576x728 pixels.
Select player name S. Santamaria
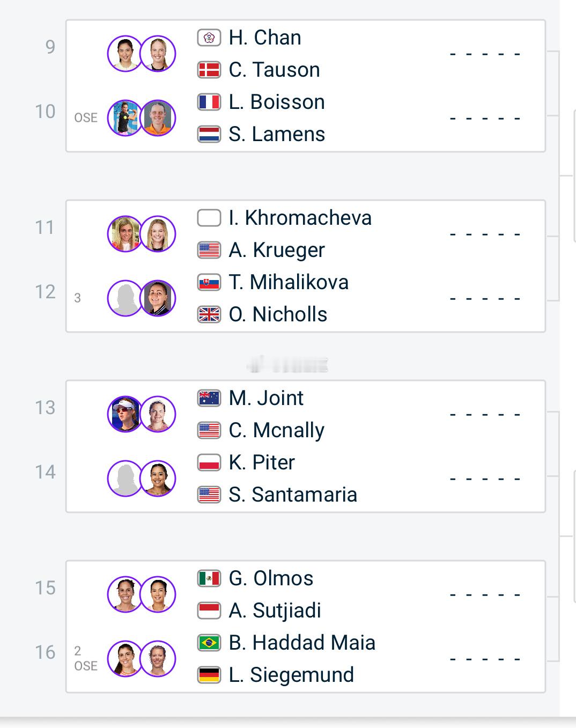[x=293, y=495]
